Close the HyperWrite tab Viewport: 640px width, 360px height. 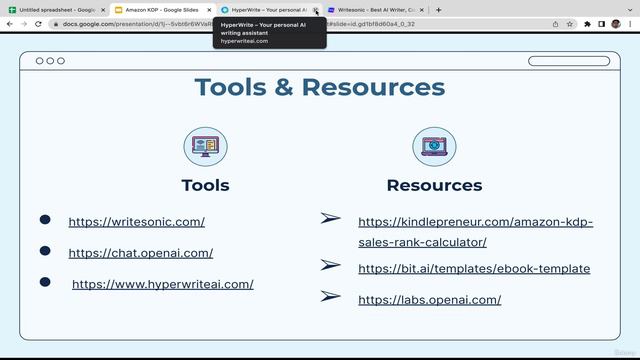(x=316, y=10)
